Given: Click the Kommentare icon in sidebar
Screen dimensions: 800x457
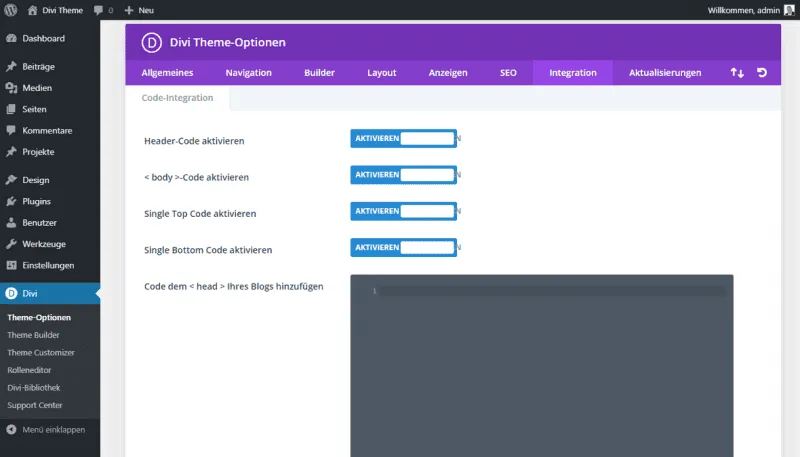Looking at the screenshot, I should point(11,131).
